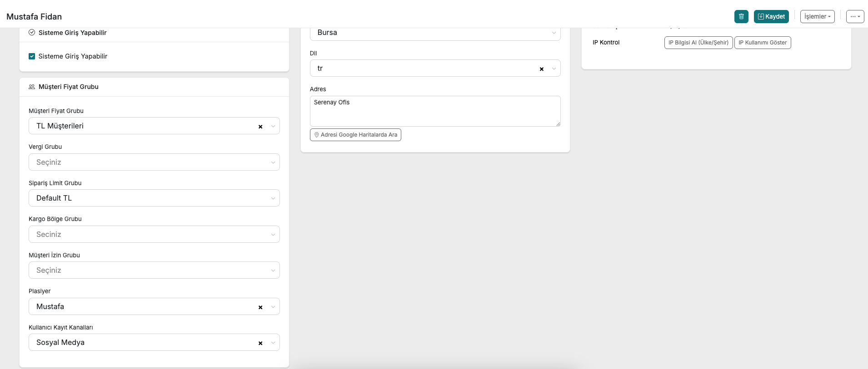Clear the TL Müşterileri selection
This screenshot has width=868, height=369.
coord(260,127)
